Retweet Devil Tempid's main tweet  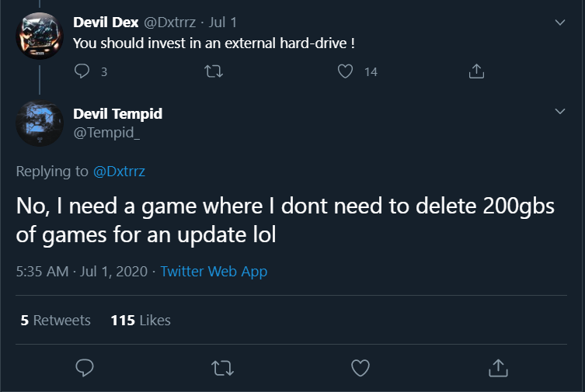tap(222, 366)
